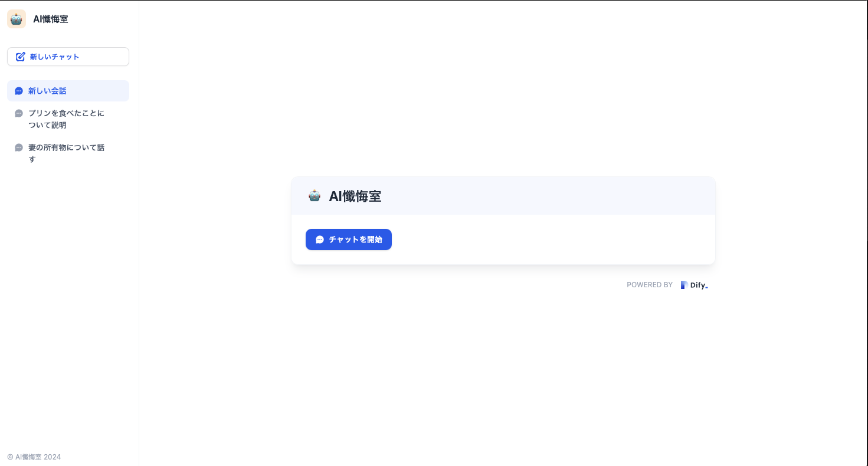868x466 pixels.
Task: Click the 新しいチャット button
Action: click(68, 56)
